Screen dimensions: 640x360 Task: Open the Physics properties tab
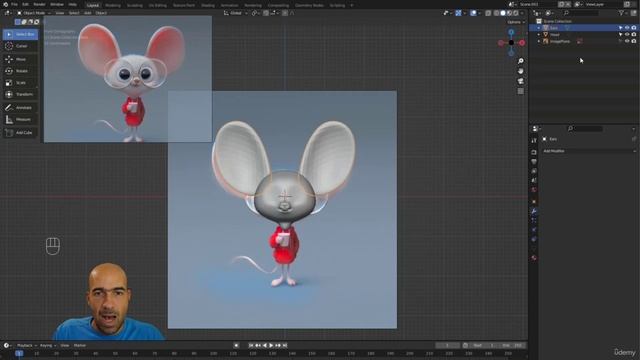coord(534,230)
